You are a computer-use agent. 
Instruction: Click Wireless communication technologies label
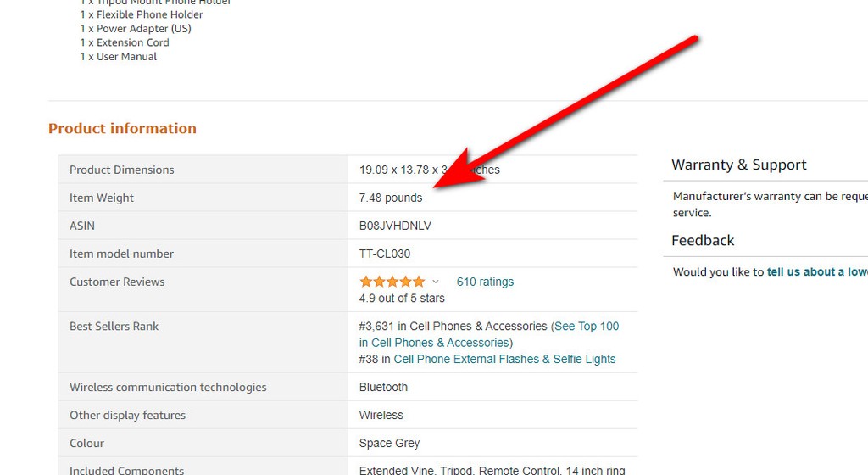pyautogui.click(x=168, y=388)
